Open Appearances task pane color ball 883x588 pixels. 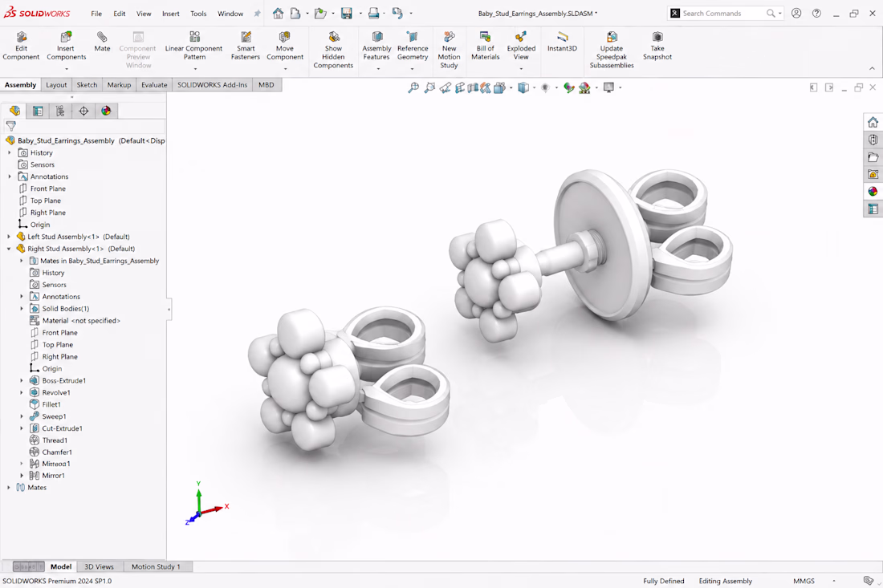(x=873, y=191)
